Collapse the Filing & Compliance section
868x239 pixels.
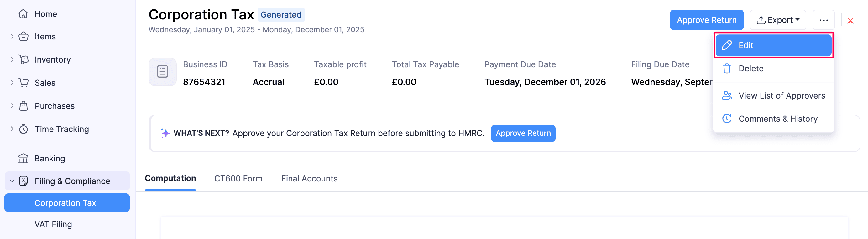(12, 181)
